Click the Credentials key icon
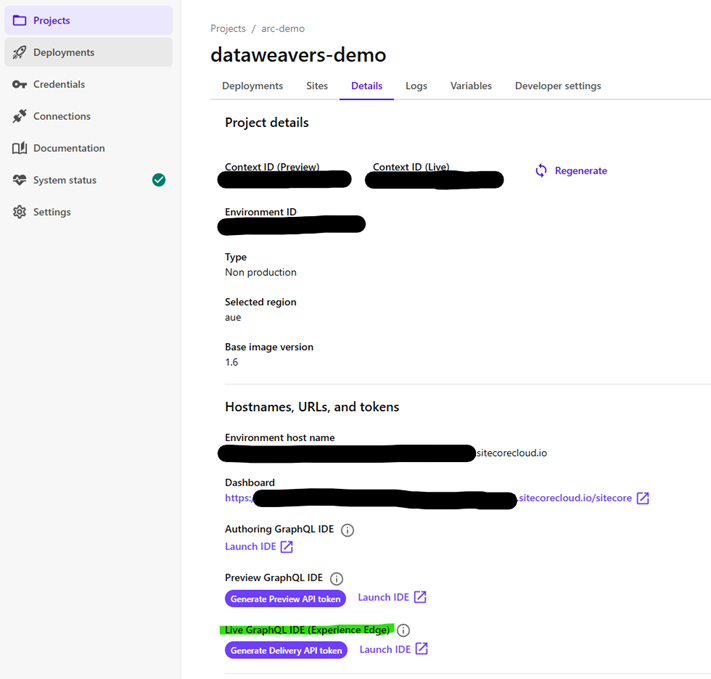This screenshot has height=679, width=711. [x=19, y=84]
